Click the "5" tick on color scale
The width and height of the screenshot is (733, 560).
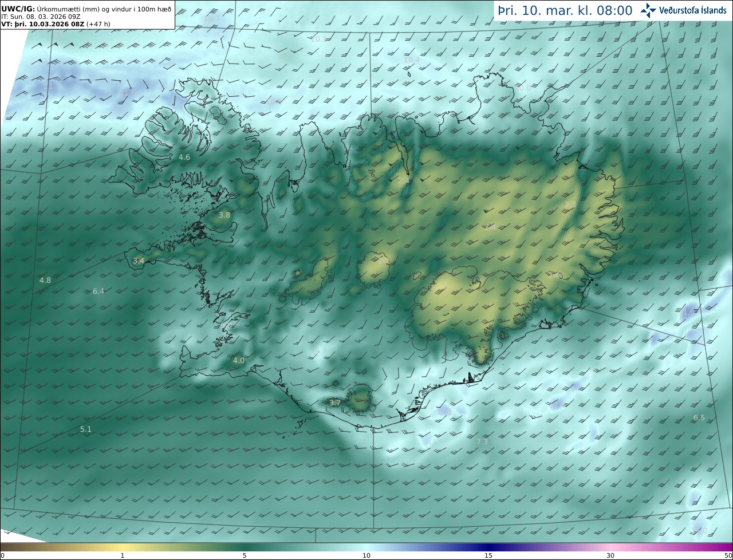245,555
